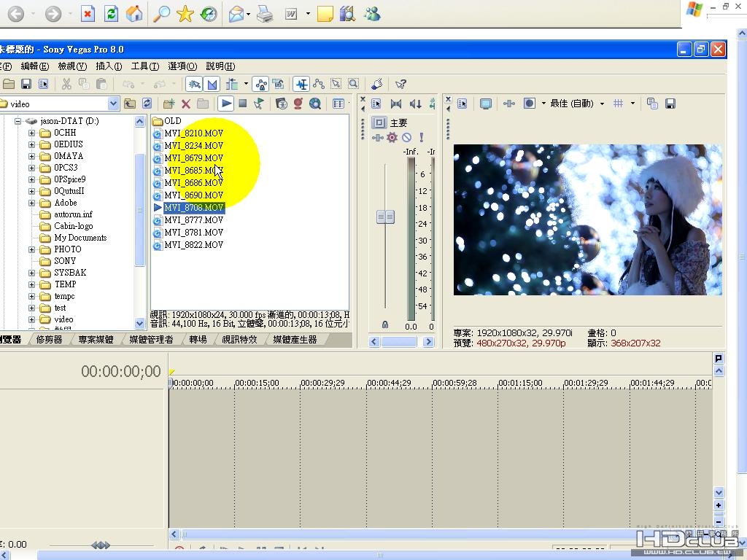Select file MVI_8210.MOV
The image size is (747, 560).
(193, 133)
